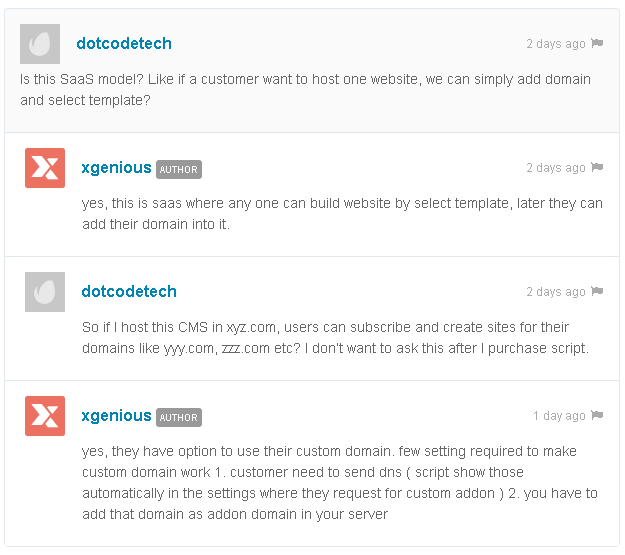625x555 pixels.
Task: Open the '1 day ago' timestamp link
Action: (559, 415)
